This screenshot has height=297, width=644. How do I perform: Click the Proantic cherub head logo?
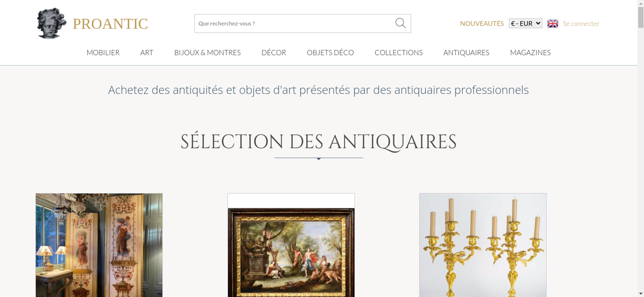pyautogui.click(x=52, y=23)
